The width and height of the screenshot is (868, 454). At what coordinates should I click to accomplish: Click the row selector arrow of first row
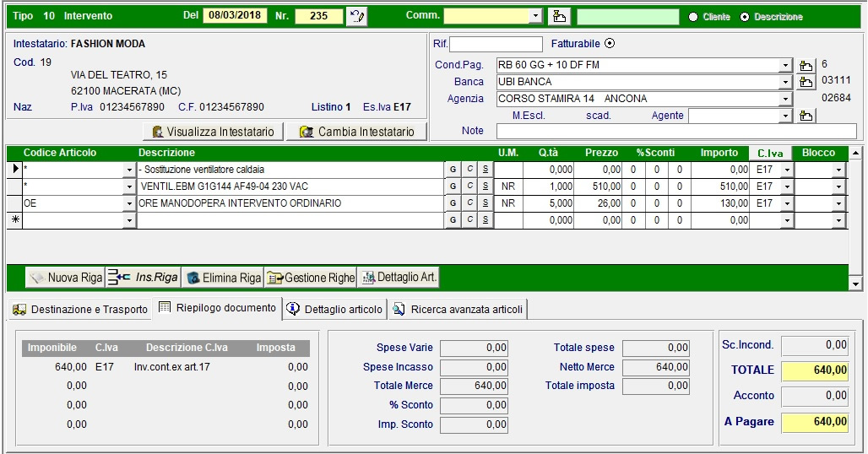point(15,169)
